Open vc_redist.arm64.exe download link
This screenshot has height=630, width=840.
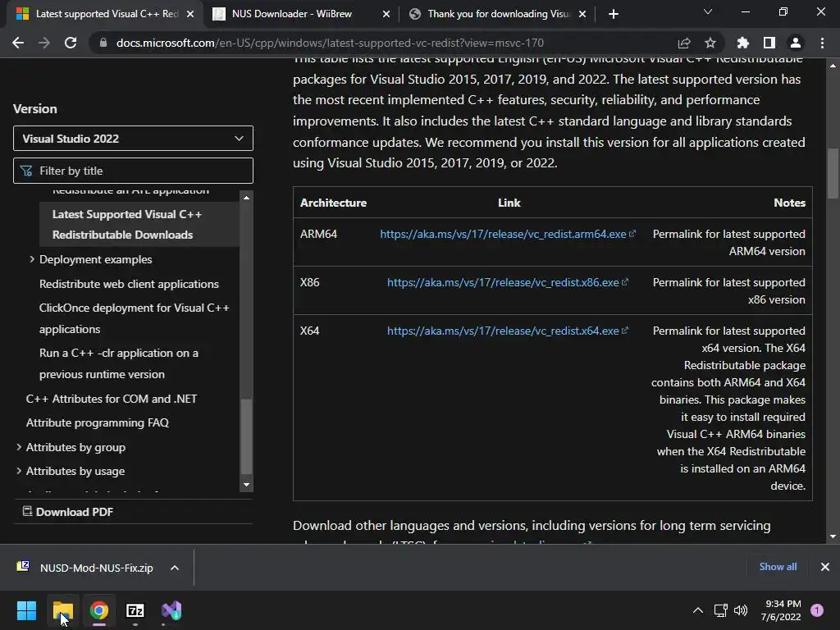507,234
